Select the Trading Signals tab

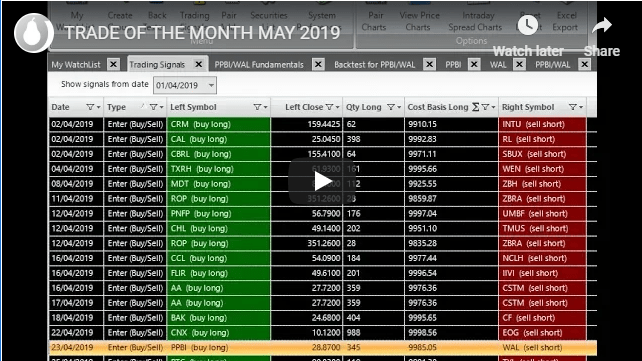pyautogui.click(x=157, y=65)
